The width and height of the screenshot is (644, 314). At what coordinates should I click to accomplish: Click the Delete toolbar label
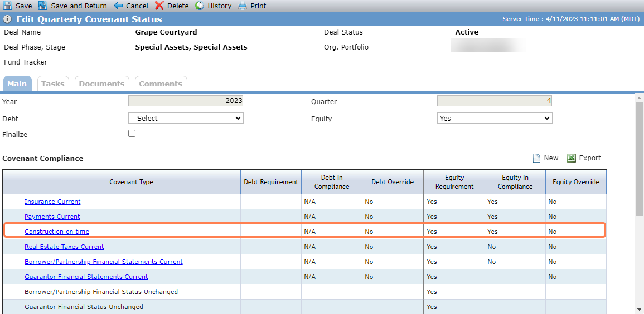pyautogui.click(x=178, y=6)
